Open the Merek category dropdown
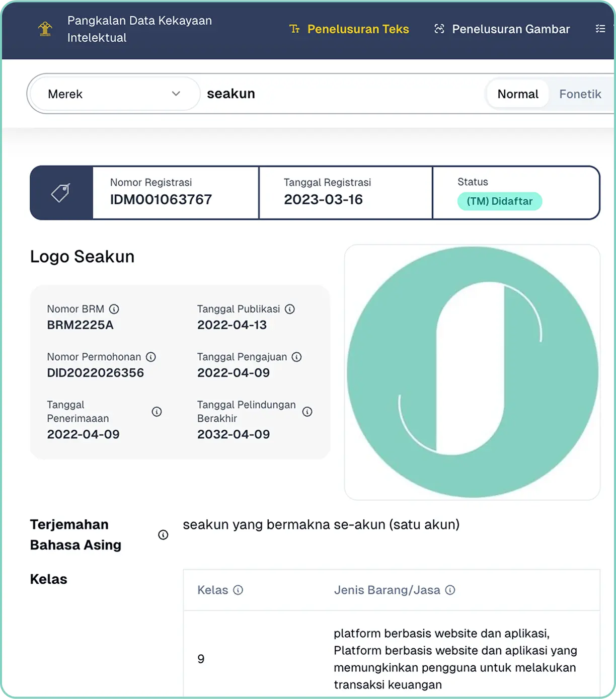The width and height of the screenshot is (616, 699). pyautogui.click(x=114, y=94)
